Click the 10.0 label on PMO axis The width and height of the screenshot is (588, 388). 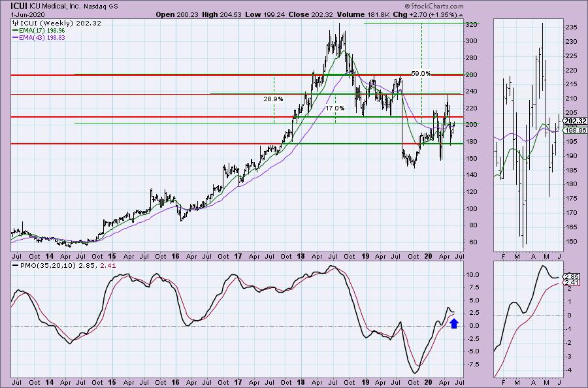point(472,274)
